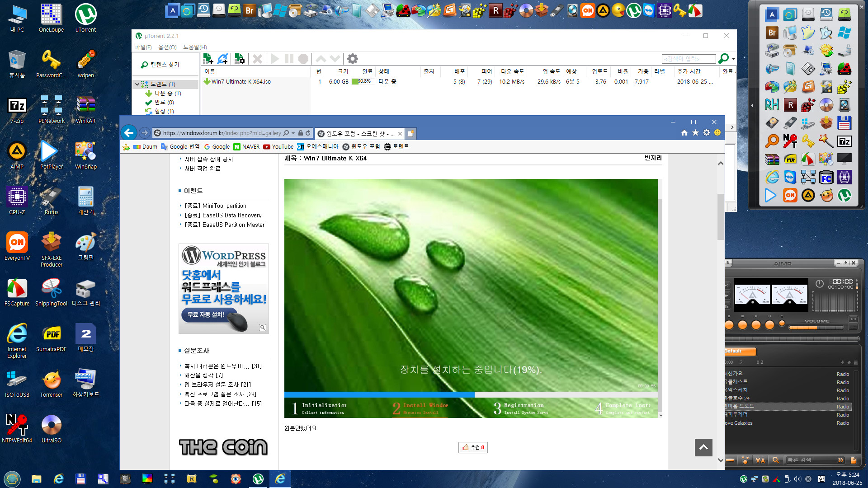Click the 추천 8 recommend button
868x488 pixels.
point(473,447)
